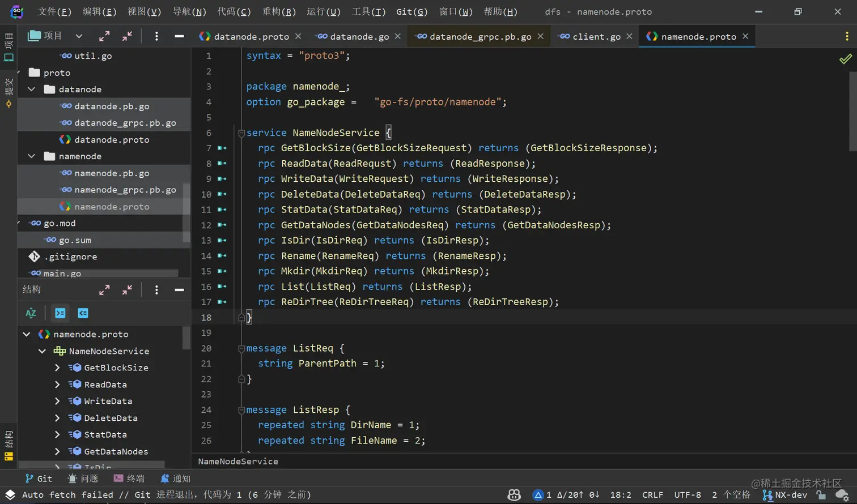Click cursor position 18:2 indicator
This screenshot has height=504, width=857.
pyautogui.click(x=621, y=495)
